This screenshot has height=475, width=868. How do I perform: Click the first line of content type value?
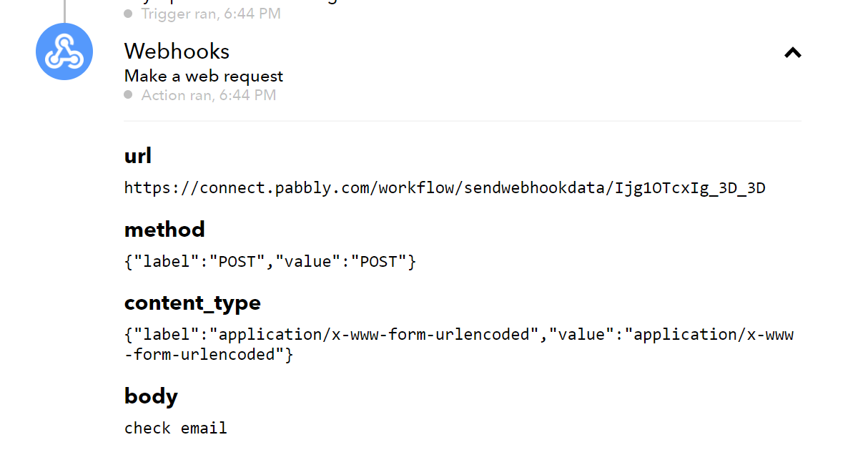click(x=459, y=335)
